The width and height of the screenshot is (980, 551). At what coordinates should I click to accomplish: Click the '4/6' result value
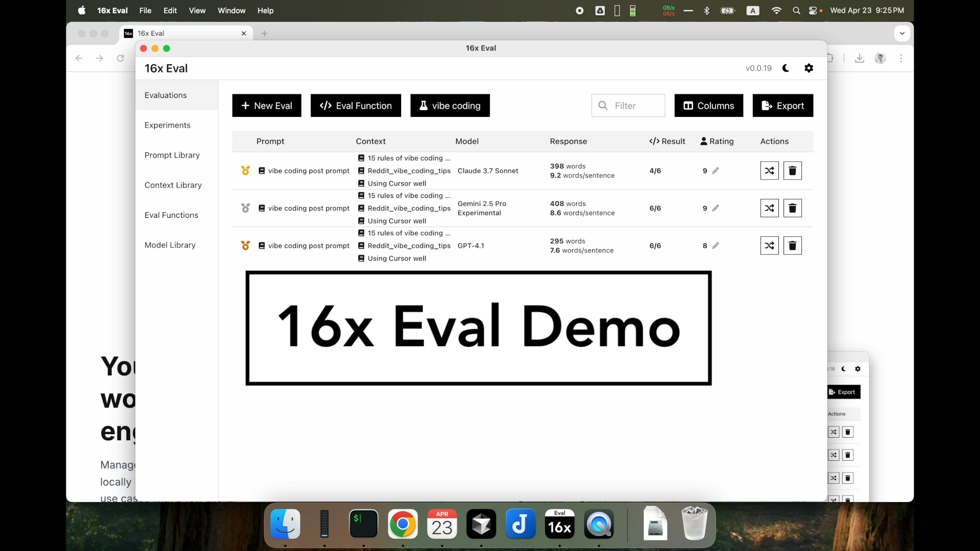[655, 171]
